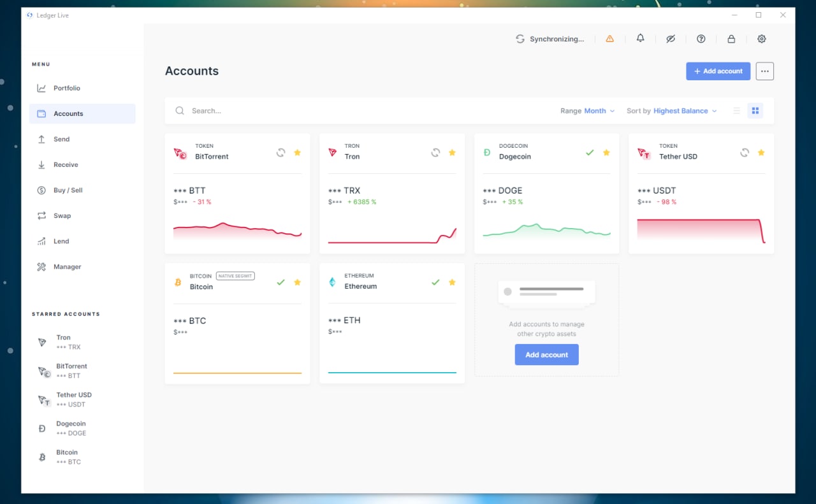Toggle discreet mode eye icon
Image resolution: width=816 pixels, height=504 pixels.
pyautogui.click(x=671, y=39)
